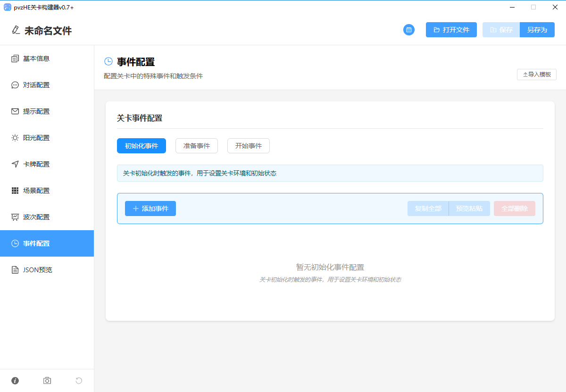This screenshot has height=392, width=566.
Task: Select the 初始化事件 tab
Action: pos(141,146)
